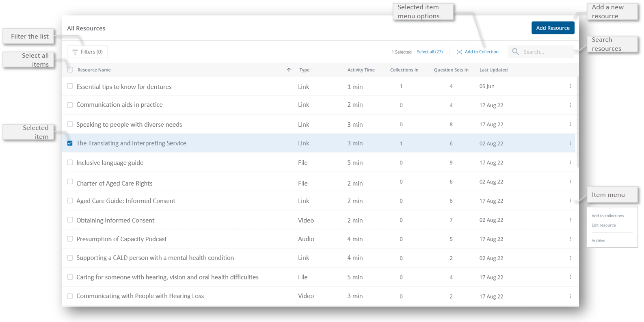Expand the Filters (0) dropdown

click(x=87, y=52)
